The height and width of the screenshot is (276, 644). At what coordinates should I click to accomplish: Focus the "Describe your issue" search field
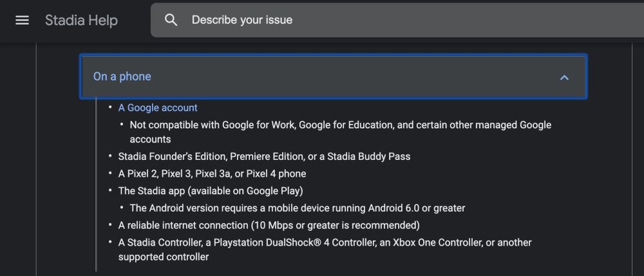tap(386, 20)
